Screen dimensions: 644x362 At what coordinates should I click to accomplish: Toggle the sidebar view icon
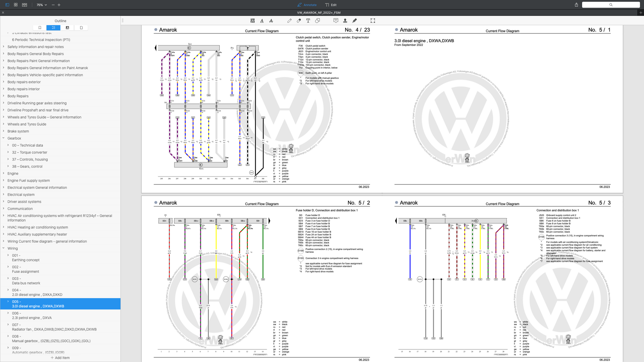point(7,5)
